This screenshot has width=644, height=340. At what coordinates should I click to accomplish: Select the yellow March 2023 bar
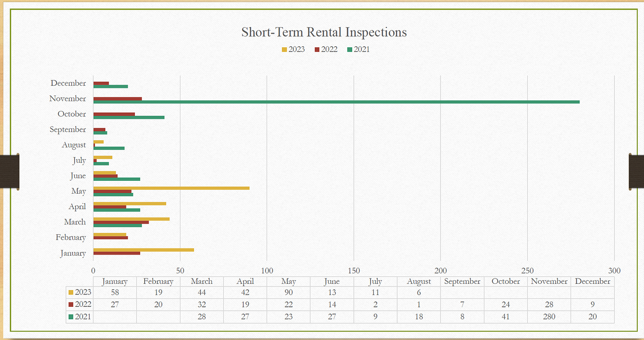(x=131, y=219)
